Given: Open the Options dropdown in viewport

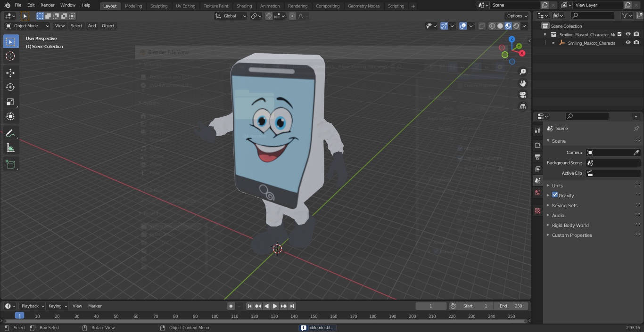Looking at the screenshot, I should (x=517, y=16).
